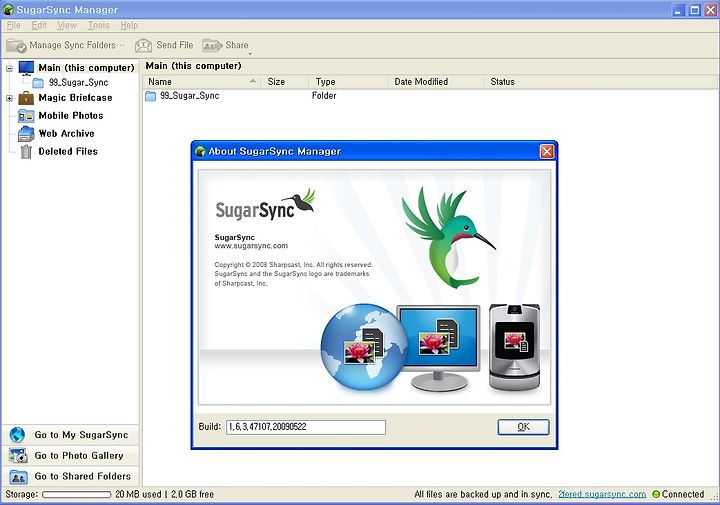Click the storage usage progress bar
This screenshot has height=505, width=720.
click(76, 494)
